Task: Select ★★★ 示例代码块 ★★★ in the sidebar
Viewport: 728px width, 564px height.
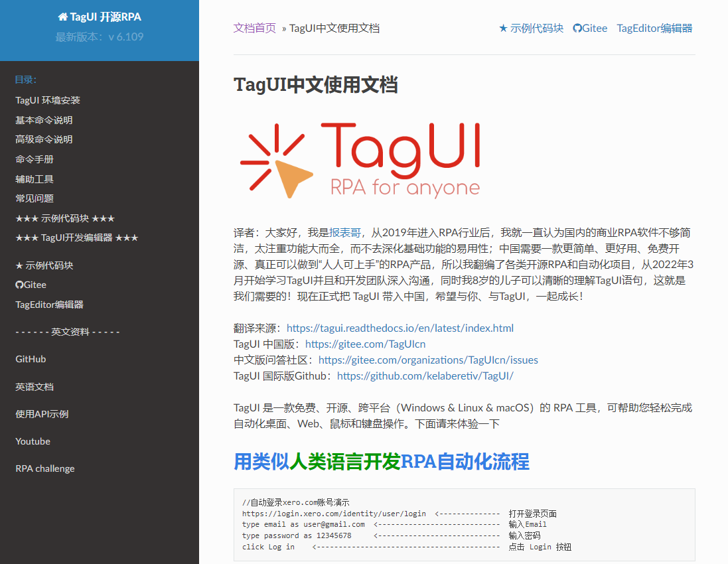Action: click(65, 218)
